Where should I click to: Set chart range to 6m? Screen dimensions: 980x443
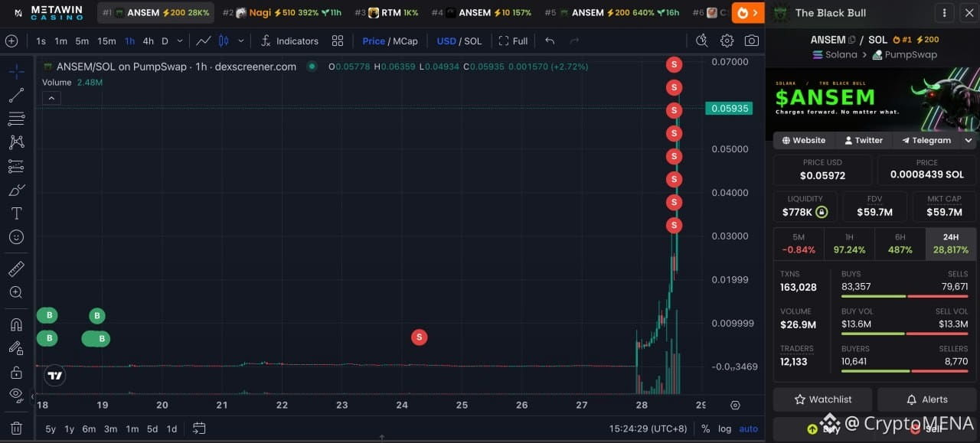pos(89,428)
